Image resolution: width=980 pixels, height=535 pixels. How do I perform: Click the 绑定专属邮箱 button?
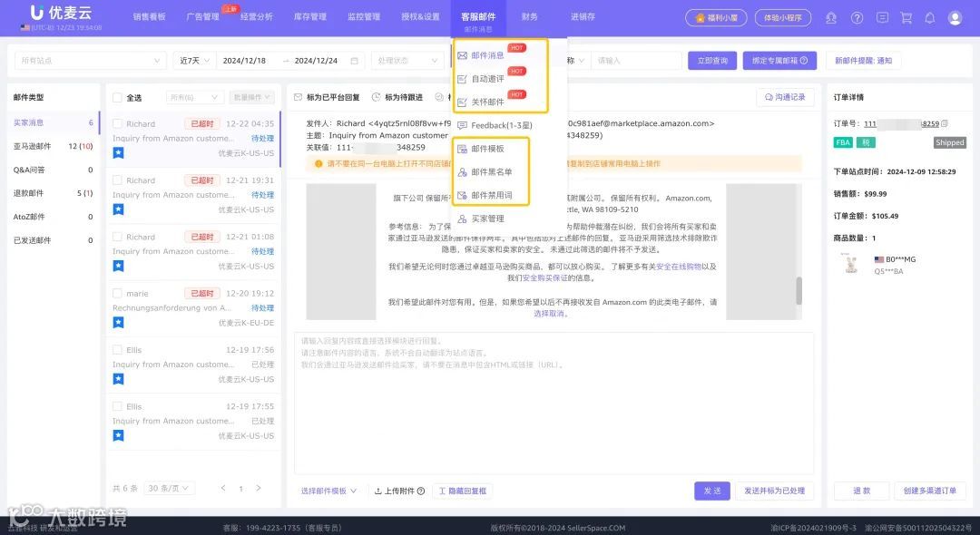coord(779,61)
